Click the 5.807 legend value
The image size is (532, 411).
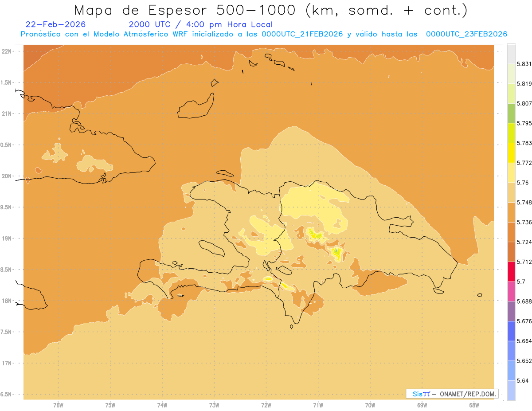point(524,103)
